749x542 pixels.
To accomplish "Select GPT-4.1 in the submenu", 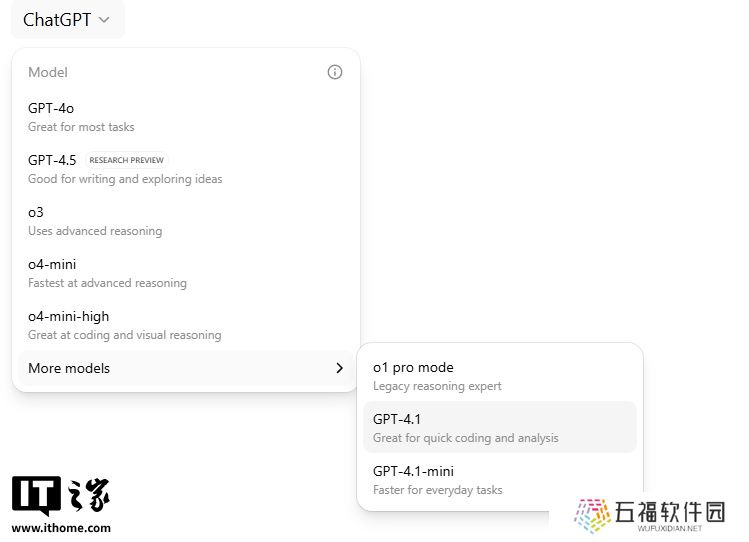I will [x=500, y=428].
